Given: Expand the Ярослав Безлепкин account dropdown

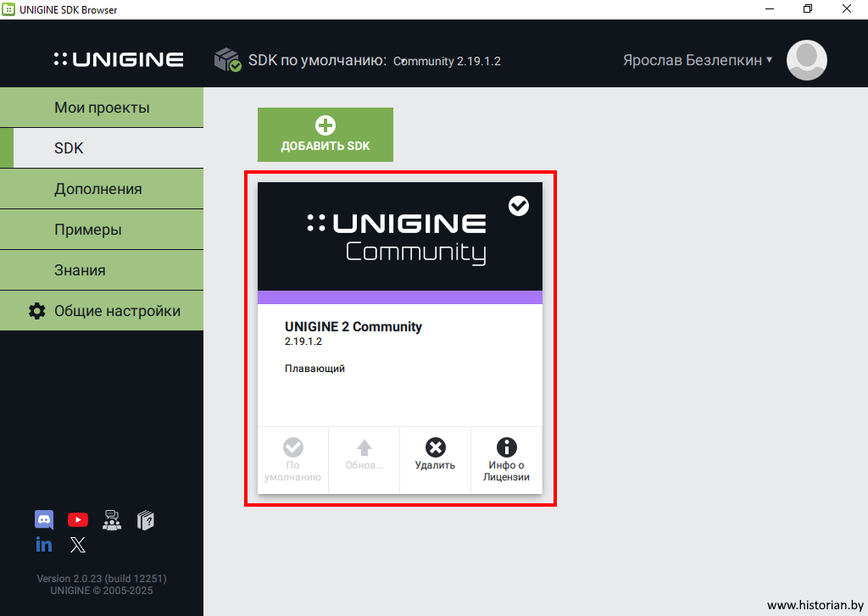Looking at the screenshot, I should click(x=698, y=60).
